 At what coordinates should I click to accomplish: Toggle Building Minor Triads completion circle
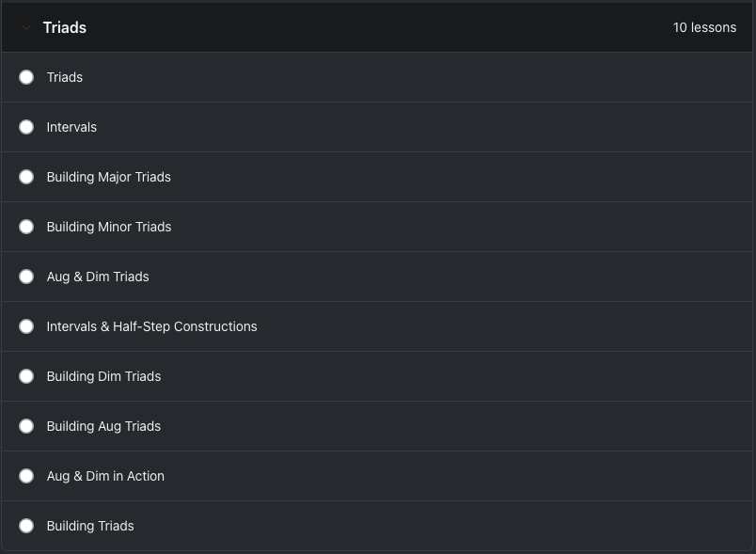coord(26,227)
